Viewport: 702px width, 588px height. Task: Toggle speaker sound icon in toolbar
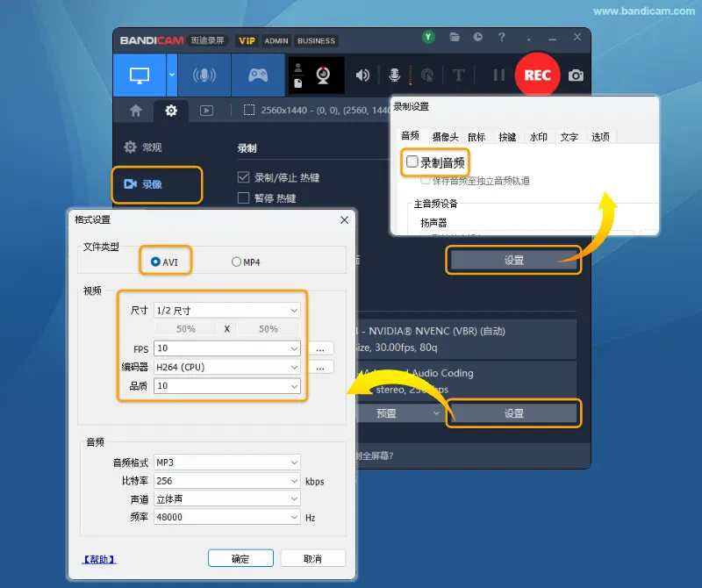click(x=362, y=75)
